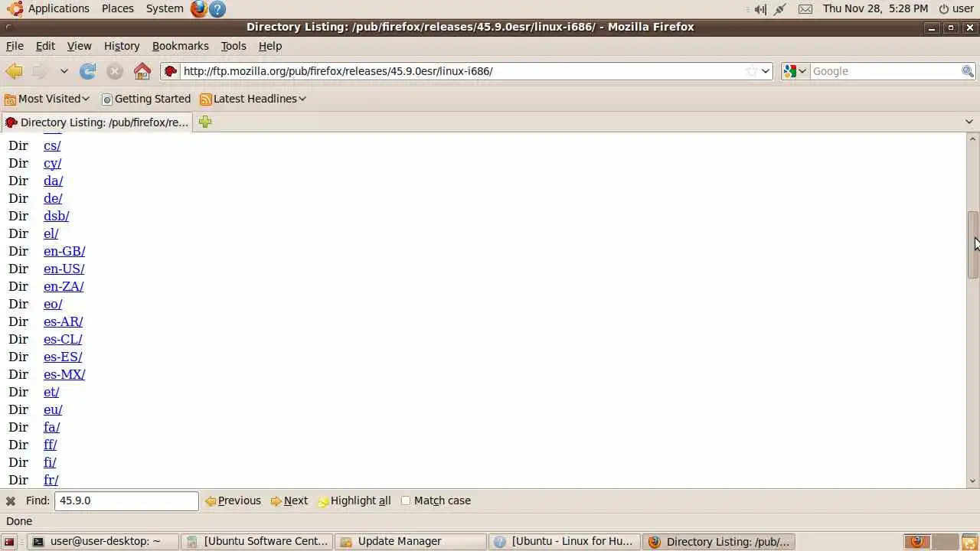
Task: Open the mail envelope indicator
Action: coord(805,9)
